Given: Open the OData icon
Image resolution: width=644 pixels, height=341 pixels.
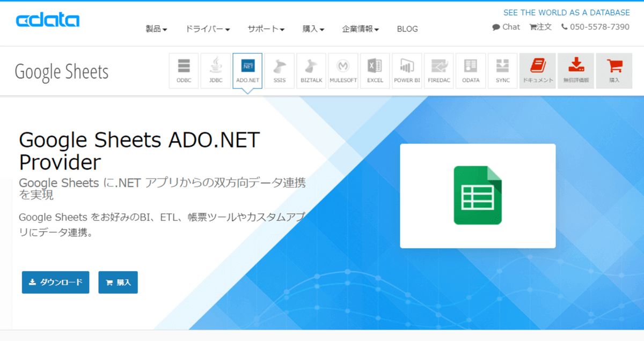Looking at the screenshot, I should 471,71.
